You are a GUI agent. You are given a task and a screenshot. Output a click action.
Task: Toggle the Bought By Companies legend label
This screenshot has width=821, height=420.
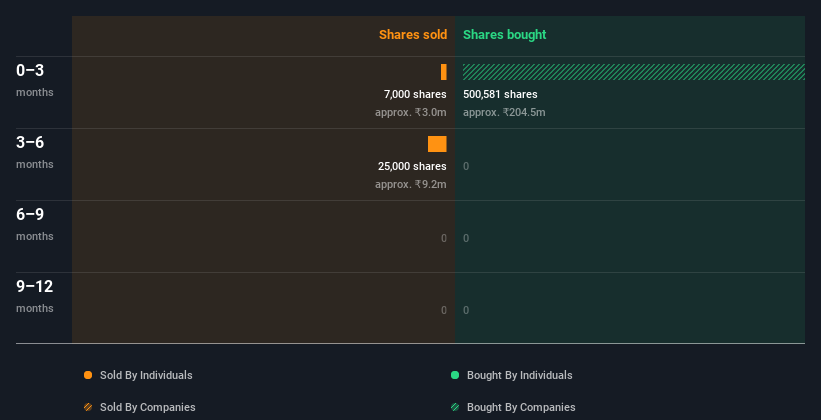(x=521, y=407)
